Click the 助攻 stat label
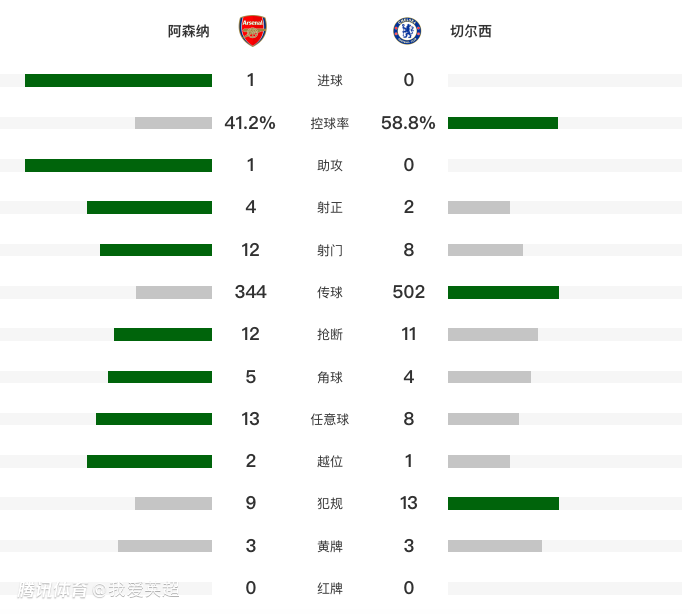This screenshot has height=614, width=688. pos(330,165)
